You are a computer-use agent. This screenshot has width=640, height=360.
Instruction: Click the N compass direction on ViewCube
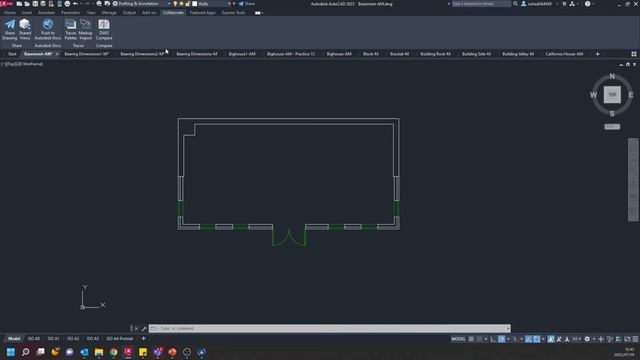coord(612,76)
